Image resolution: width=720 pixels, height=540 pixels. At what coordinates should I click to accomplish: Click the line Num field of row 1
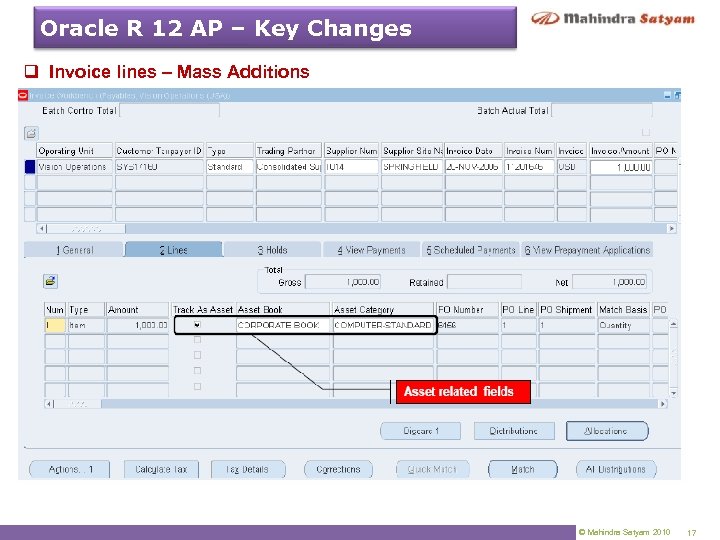(55, 325)
